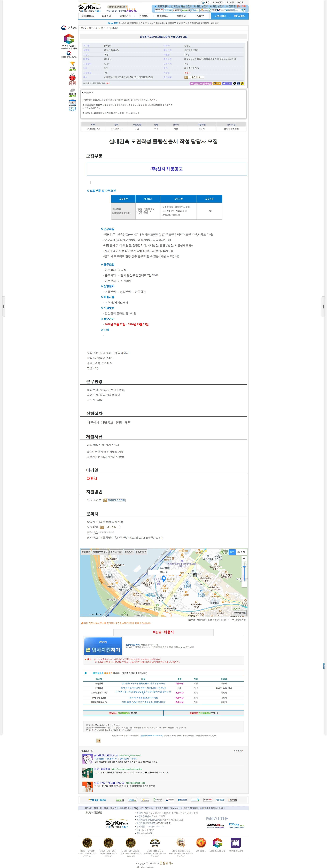Click the 로그인 link at top
The image size is (327, 868).
tap(208, 2)
